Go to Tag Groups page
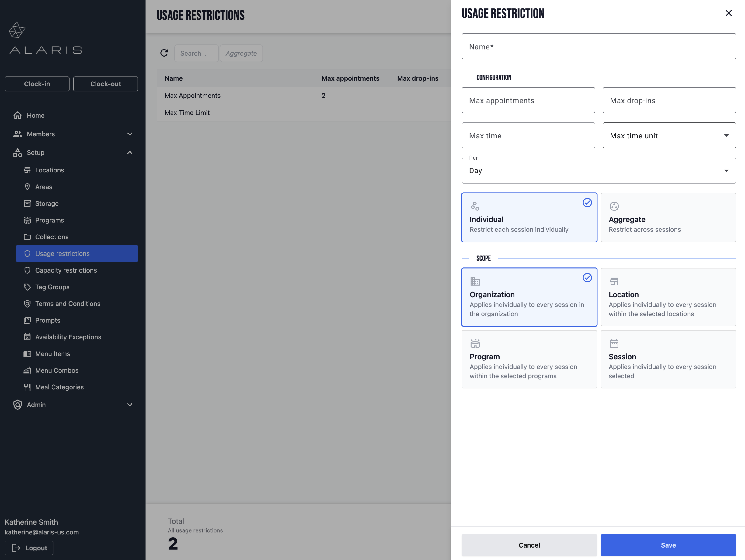745x560 pixels. [77, 287]
